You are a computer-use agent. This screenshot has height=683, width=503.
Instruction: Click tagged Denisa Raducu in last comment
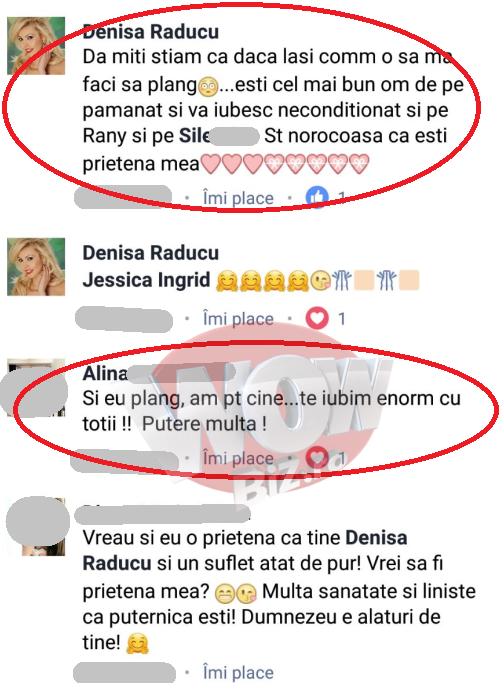coord(245,550)
